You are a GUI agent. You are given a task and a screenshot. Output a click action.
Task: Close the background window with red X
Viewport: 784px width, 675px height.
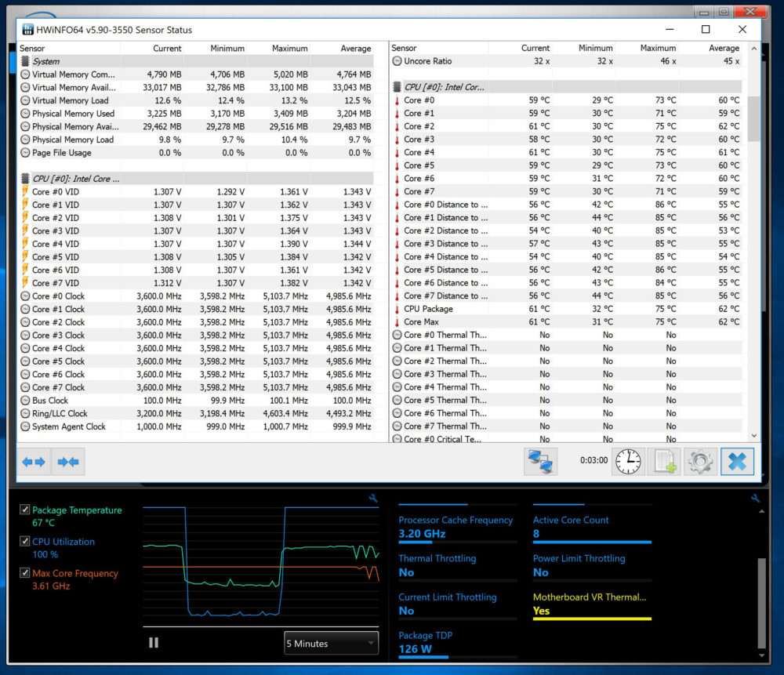[x=750, y=11]
